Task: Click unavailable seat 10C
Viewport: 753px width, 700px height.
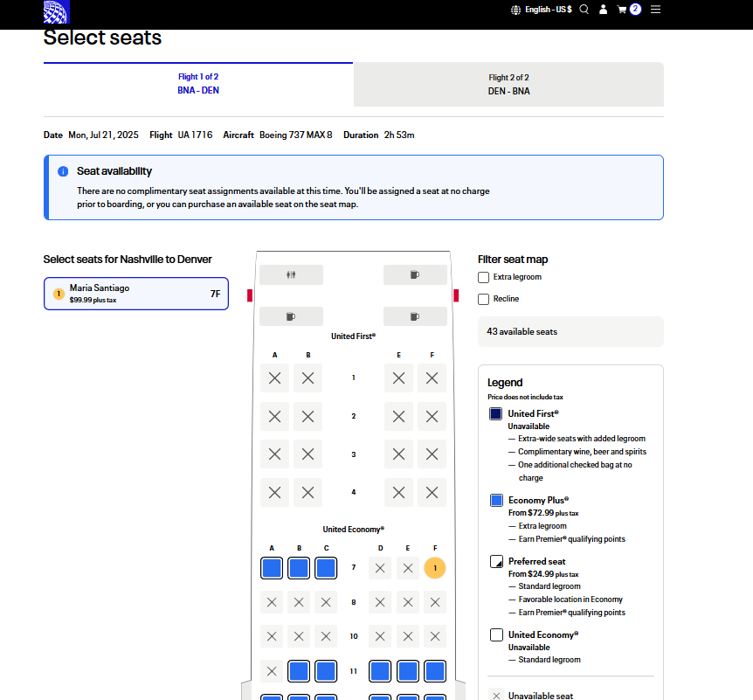Action: [x=326, y=636]
